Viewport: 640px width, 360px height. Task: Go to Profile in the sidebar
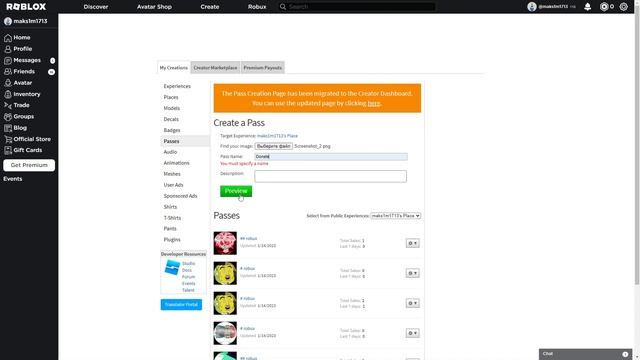point(22,49)
